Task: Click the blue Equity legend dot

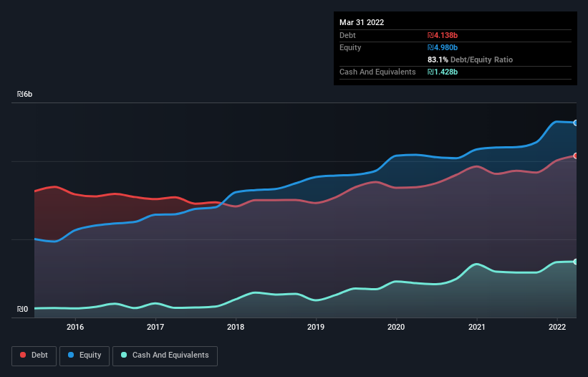Action: (x=71, y=355)
